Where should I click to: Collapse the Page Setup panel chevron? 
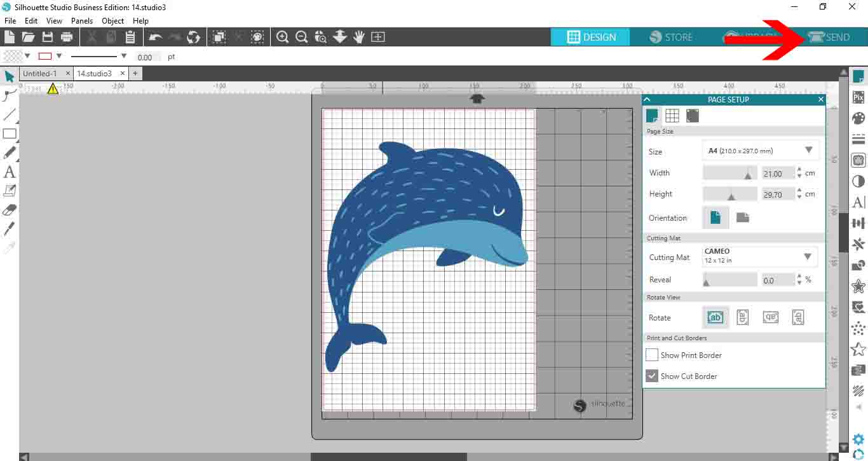tap(647, 99)
